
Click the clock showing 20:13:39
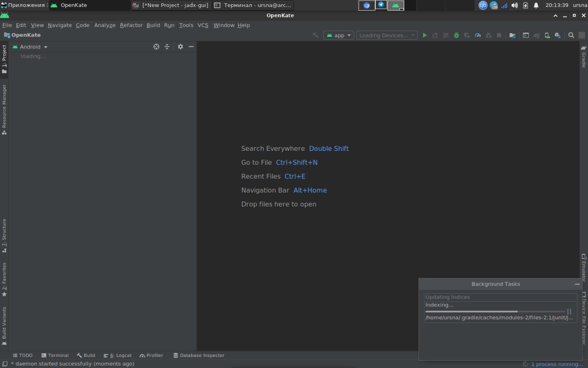point(557,6)
